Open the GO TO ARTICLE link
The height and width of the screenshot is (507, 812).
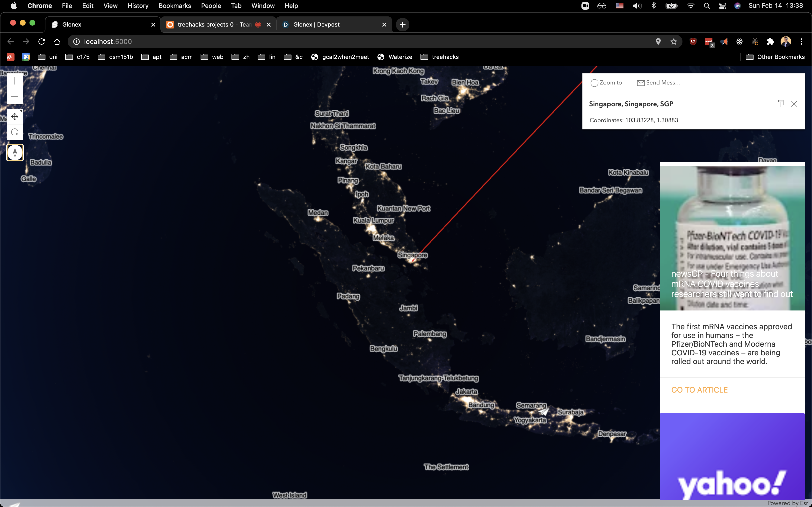coord(699,390)
